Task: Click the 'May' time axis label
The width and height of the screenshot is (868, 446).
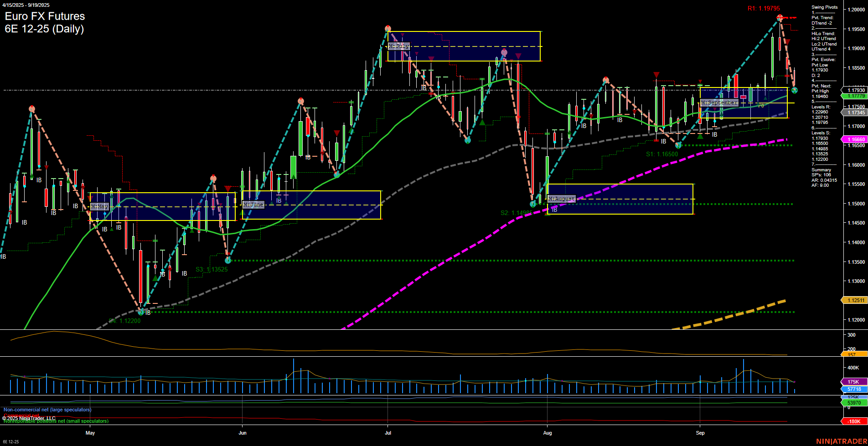Action: 90,433
